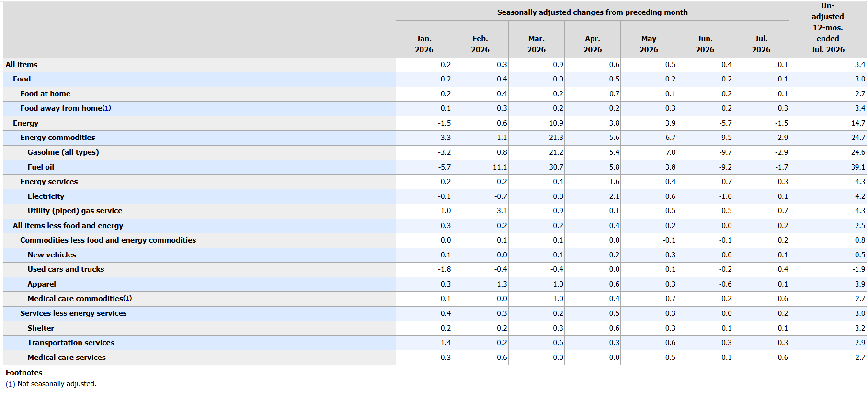Open footnote link beside Food away from home
The height and width of the screenshot is (393, 868).
pyautogui.click(x=107, y=108)
